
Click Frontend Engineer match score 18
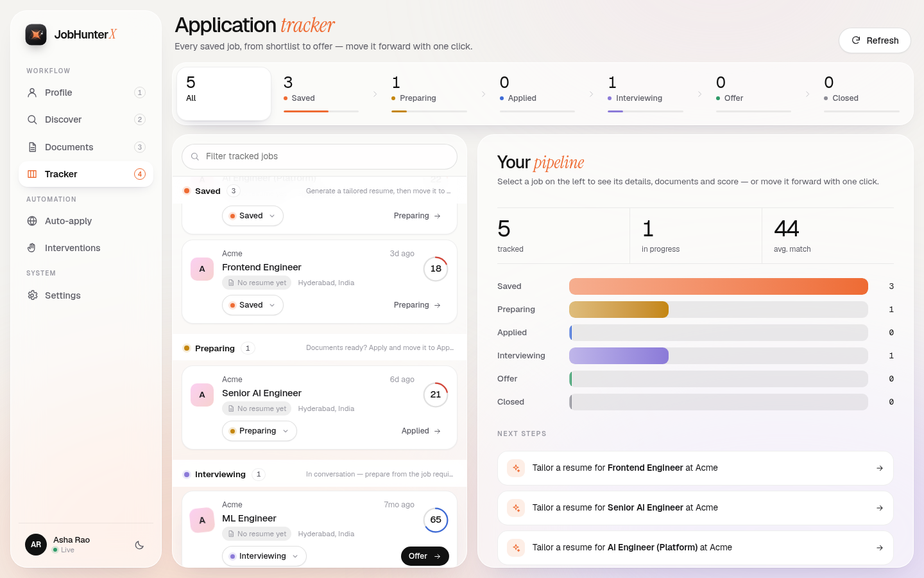(436, 269)
